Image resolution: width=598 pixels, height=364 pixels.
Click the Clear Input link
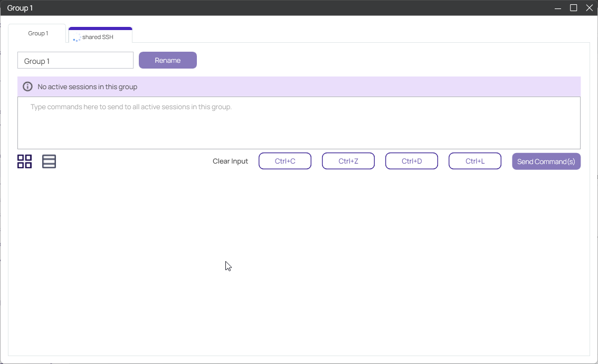(x=230, y=161)
